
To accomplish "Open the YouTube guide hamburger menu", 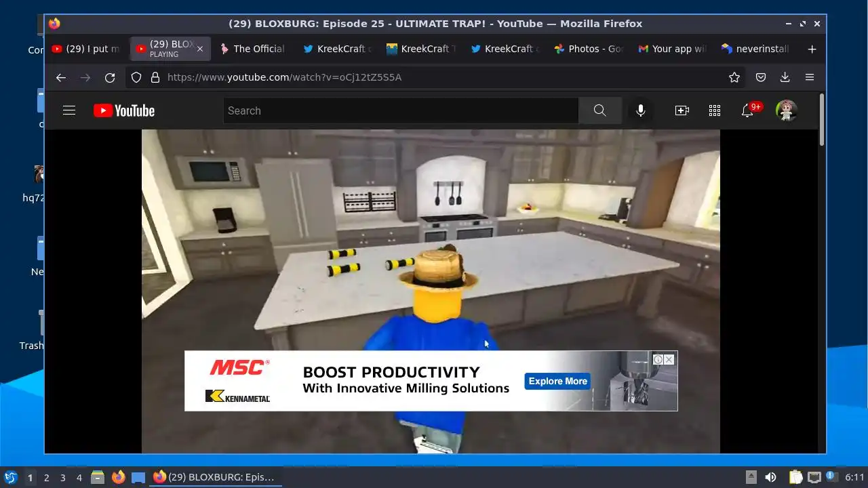I will click(x=69, y=110).
